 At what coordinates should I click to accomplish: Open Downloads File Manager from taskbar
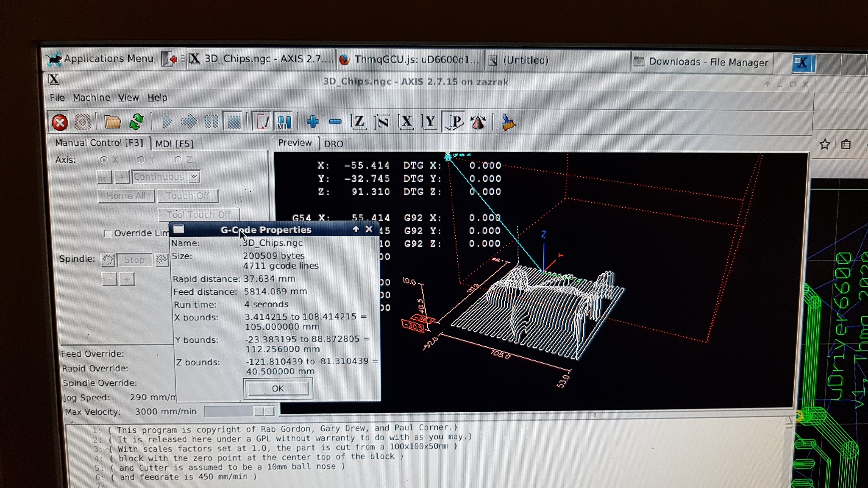click(701, 62)
